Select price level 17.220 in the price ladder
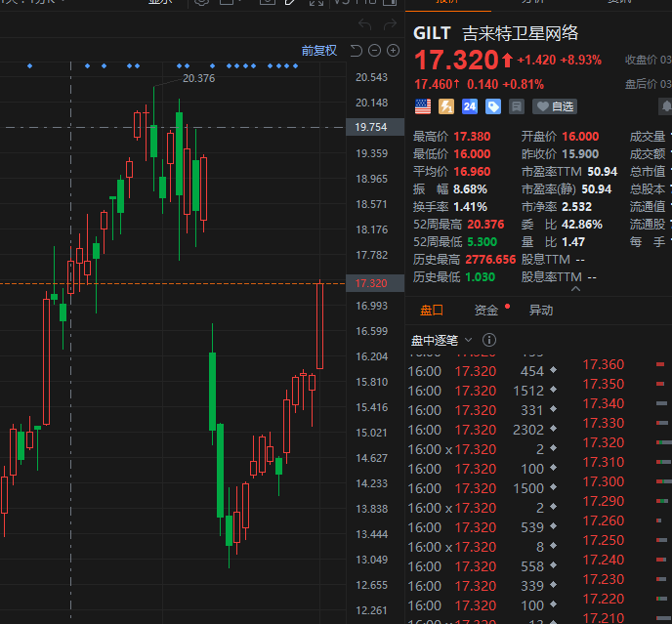This screenshot has height=624, width=672. point(604,599)
